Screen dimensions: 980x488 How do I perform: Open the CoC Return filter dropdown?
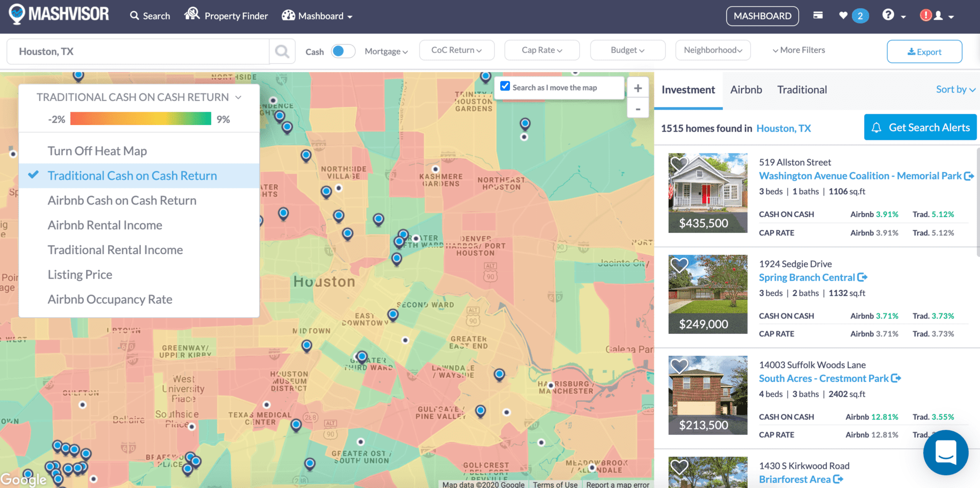456,50
